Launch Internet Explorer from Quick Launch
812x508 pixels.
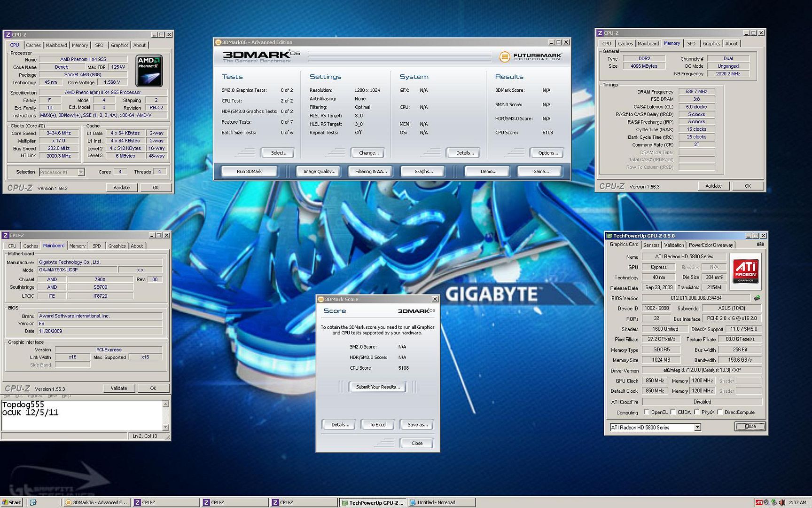33,502
